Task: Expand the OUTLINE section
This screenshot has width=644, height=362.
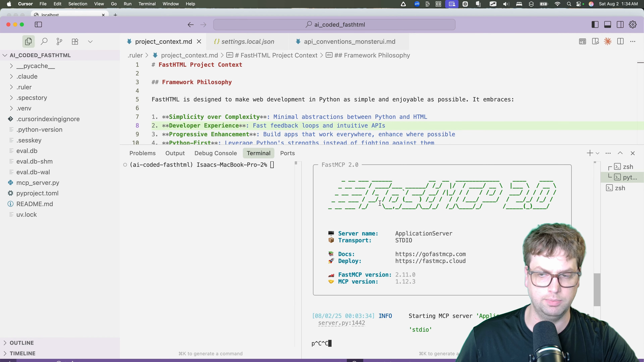Action: (21, 343)
